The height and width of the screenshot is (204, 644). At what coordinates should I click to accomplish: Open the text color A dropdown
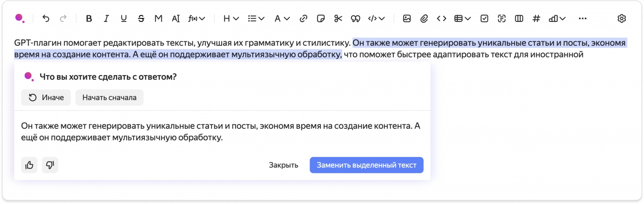[282, 18]
